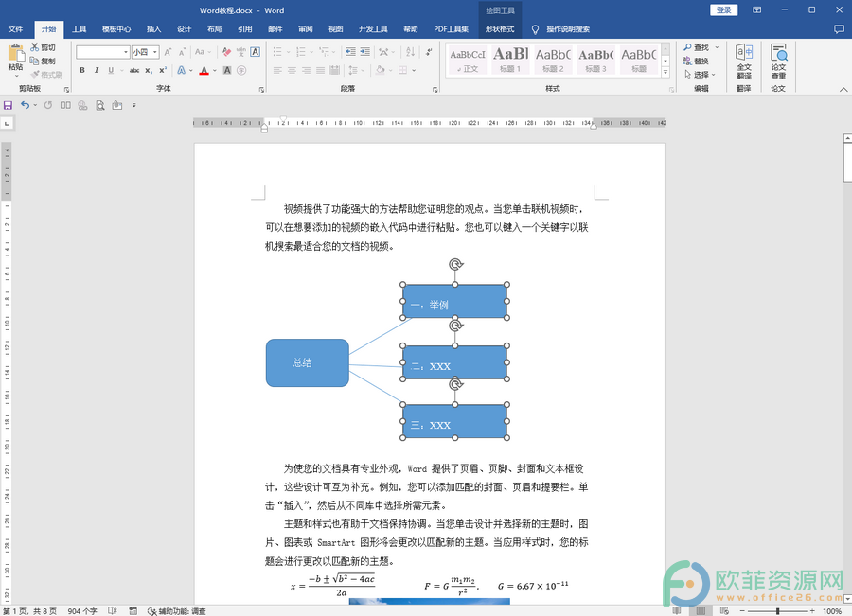The height and width of the screenshot is (616, 852).
Task: Click the Copy (复制) button
Action: (x=44, y=61)
